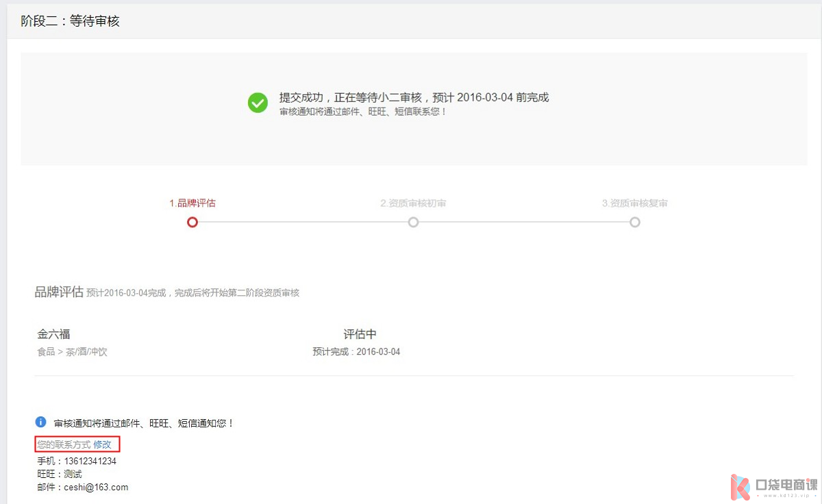Click the 修改 link to edit contact info
This screenshot has height=504, width=822.
(102, 444)
